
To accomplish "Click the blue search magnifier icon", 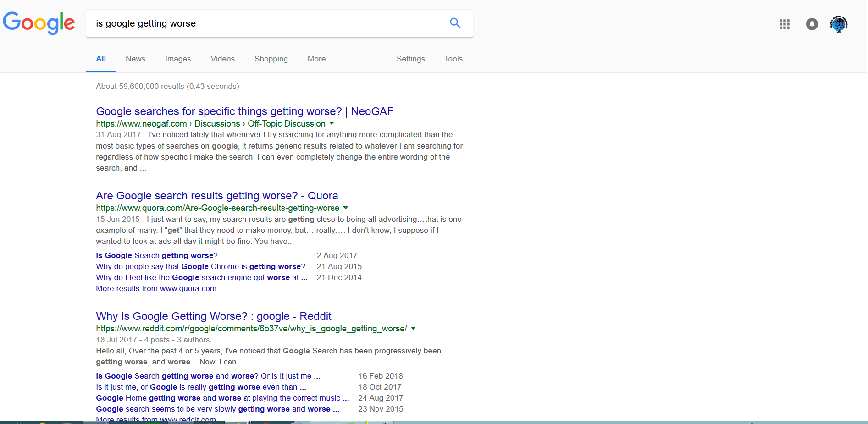I will pyautogui.click(x=455, y=23).
